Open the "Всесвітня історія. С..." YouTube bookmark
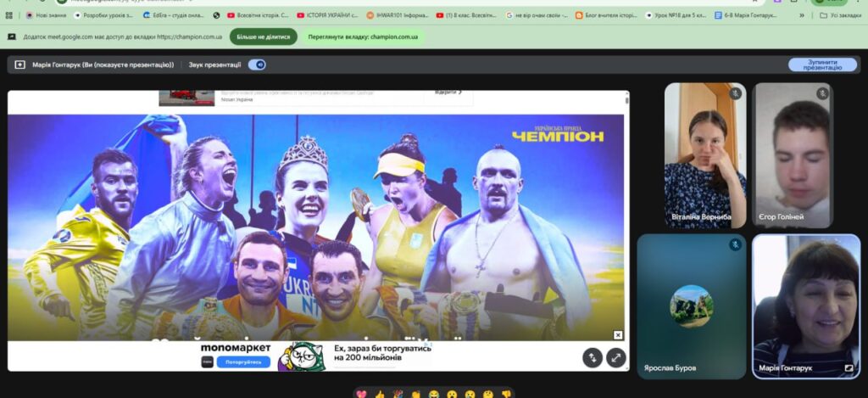This screenshot has height=398, width=868. pyautogui.click(x=258, y=15)
